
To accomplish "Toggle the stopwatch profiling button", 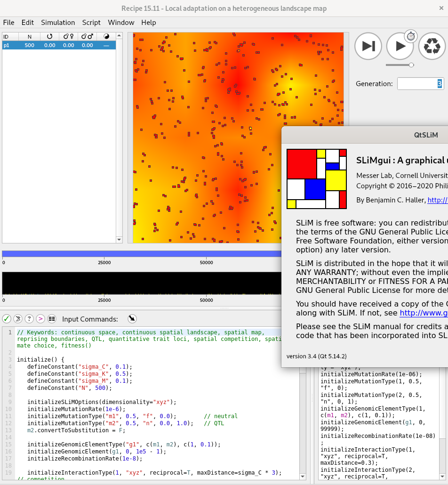I will pos(411,36).
